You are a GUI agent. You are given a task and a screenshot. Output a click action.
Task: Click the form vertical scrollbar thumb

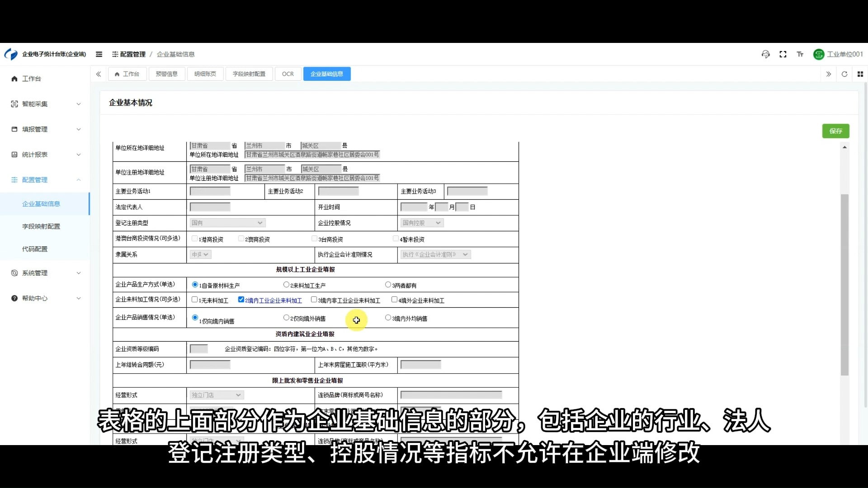pyautogui.click(x=844, y=285)
